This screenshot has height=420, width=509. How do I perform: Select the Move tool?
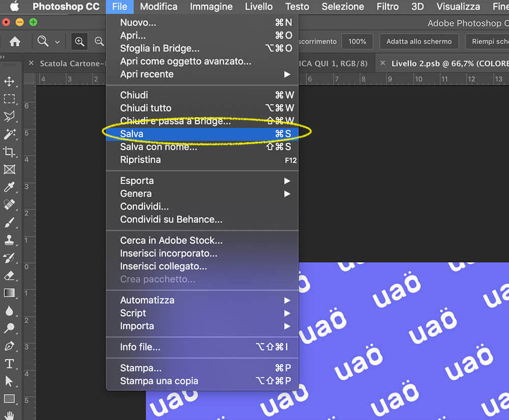coord(9,81)
